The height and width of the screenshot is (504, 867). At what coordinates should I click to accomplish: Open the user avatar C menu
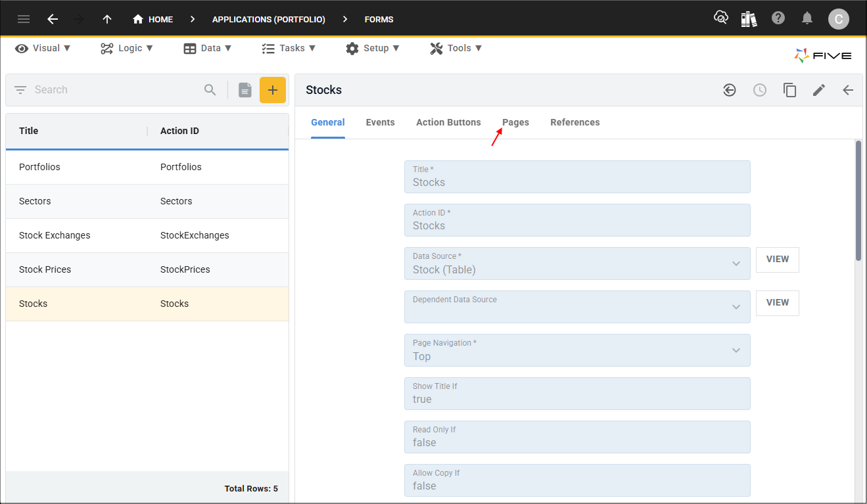(x=838, y=19)
